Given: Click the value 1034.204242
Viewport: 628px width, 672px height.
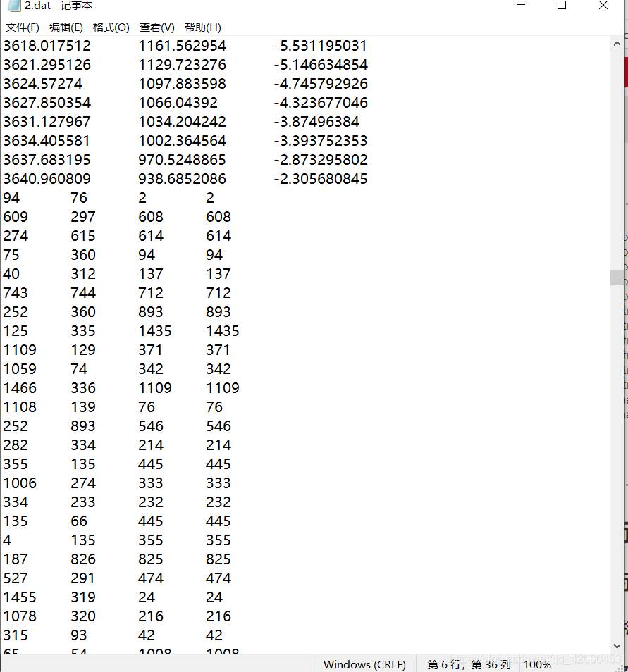Looking at the screenshot, I should 183,122.
